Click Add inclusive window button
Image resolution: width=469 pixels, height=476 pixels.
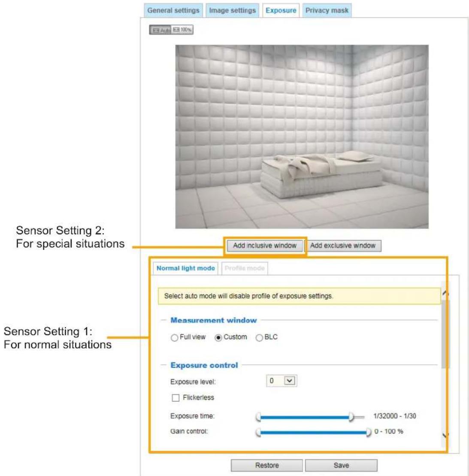click(x=265, y=246)
